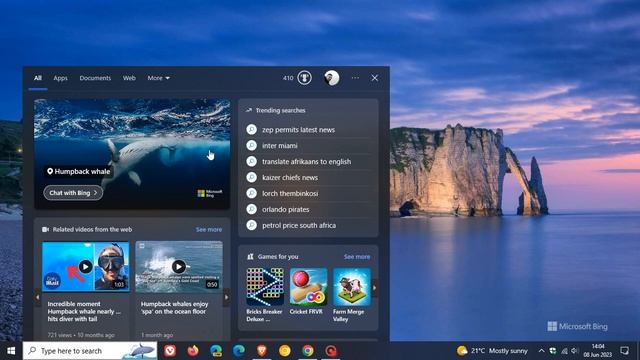
Task: Select the All tab
Action: 38,78
